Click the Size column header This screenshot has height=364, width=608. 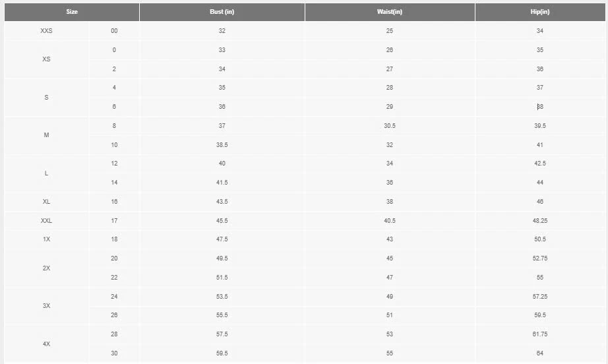click(72, 13)
